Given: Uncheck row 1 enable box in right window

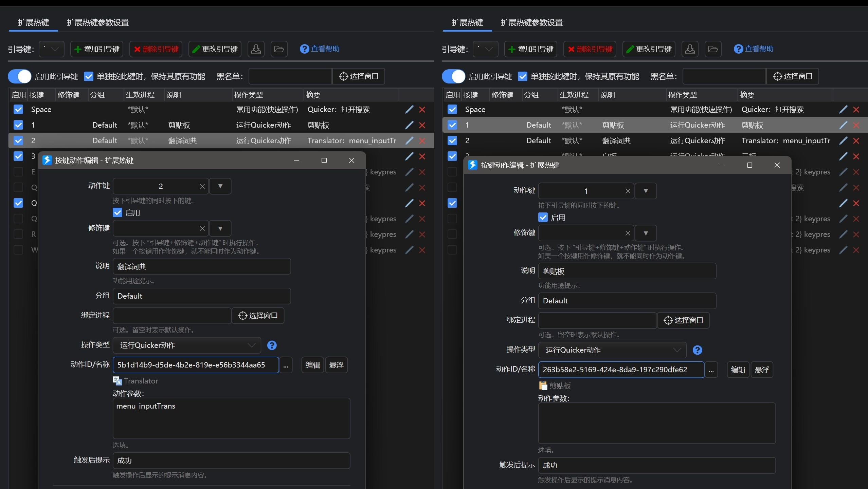Looking at the screenshot, I should click(x=452, y=125).
